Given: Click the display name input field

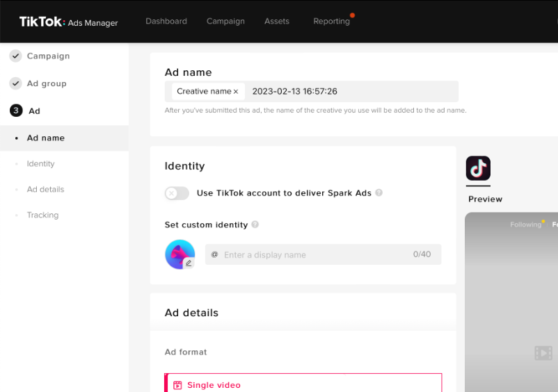Looking at the screenshot, I should (323, 254).
